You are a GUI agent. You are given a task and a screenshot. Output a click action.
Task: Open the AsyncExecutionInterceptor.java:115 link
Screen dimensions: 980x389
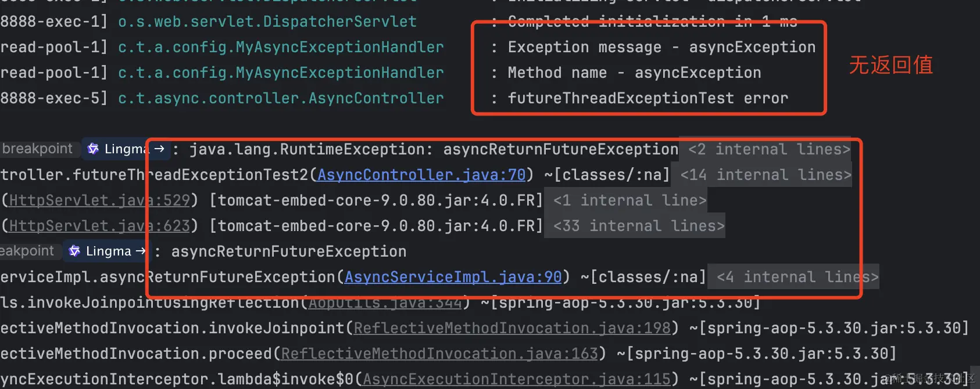(517, 379)
